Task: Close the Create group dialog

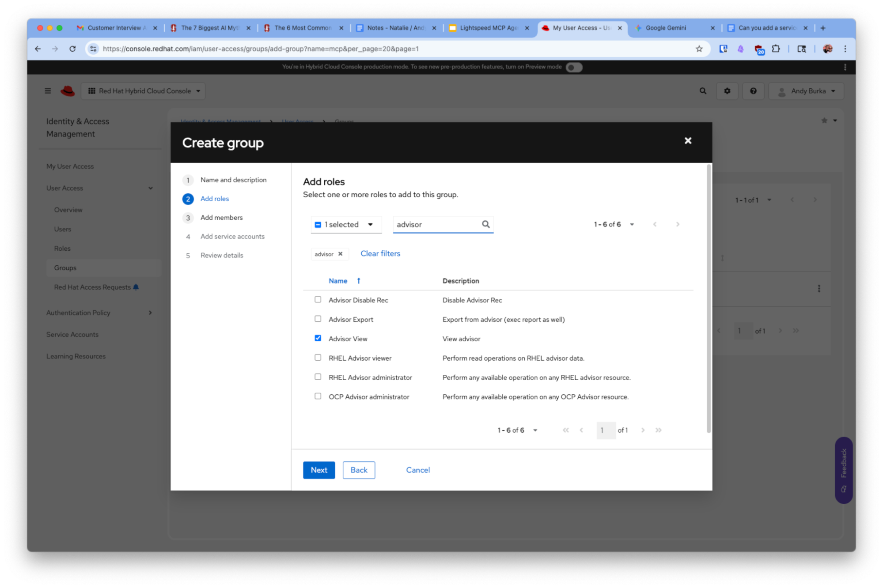Action: pyautogui.click(x=688, y=141)
